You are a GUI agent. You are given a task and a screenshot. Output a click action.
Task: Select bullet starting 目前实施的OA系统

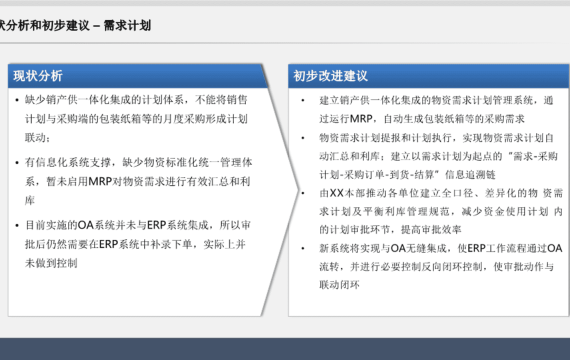coord(138,244)
